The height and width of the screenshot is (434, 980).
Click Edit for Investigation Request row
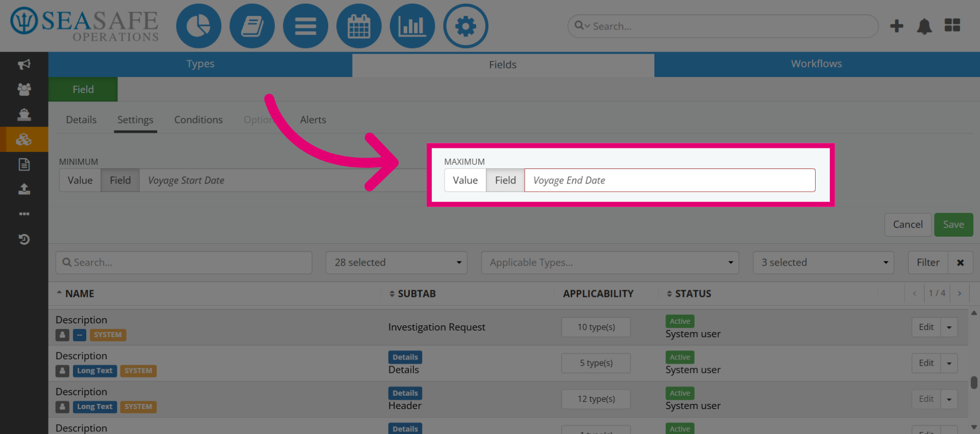click(926, 327)
